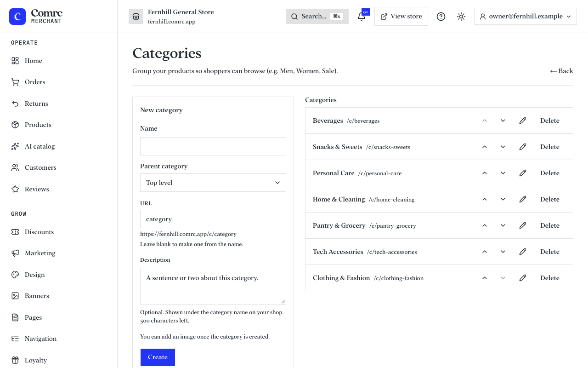Image resolution: width=588 pixels, height=368 pixels.
Task: Open Banners in sidebar
Action: point(59,296)
